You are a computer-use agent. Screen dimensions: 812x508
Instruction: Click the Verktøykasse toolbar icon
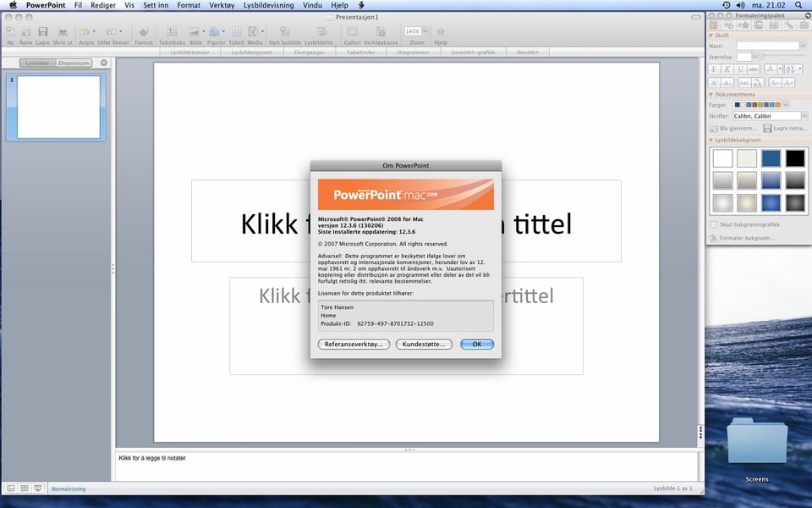pyautogui.click(x=381, y=32)
